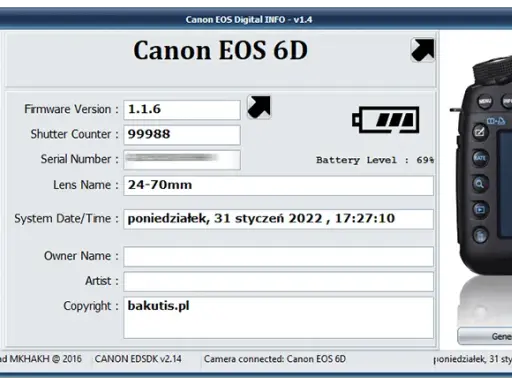Viewport: 512px width, 384px height.
Task: Click the battery level icon
Action: 386,120
